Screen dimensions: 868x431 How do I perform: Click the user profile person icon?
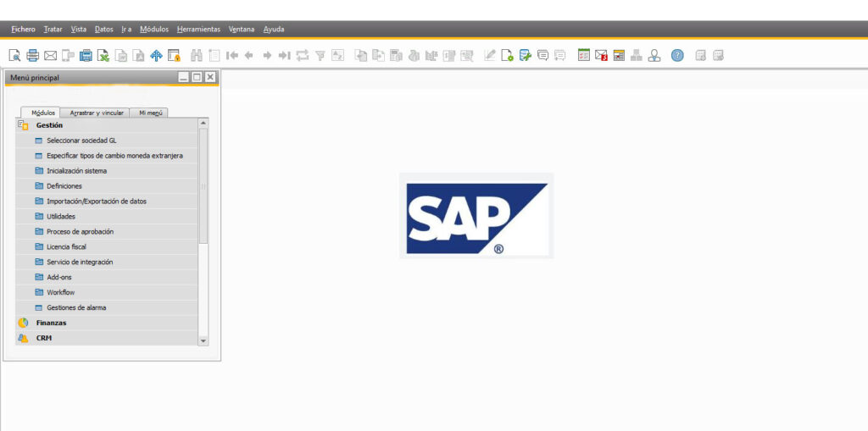pos(654,56)
